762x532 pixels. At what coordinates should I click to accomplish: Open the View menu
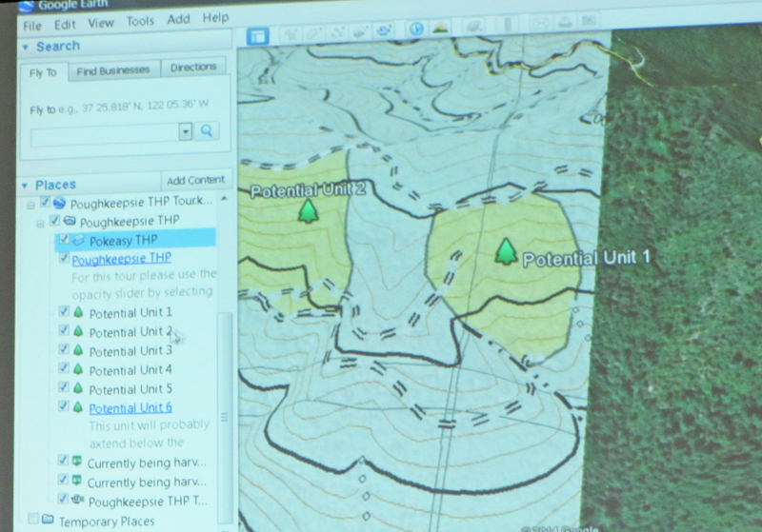pyautogui.click(x=101, y=23)
